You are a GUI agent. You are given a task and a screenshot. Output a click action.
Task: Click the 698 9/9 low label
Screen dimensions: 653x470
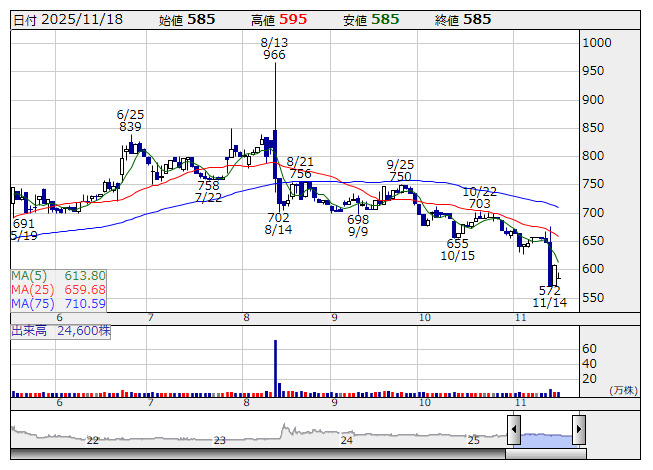[358, 225]
